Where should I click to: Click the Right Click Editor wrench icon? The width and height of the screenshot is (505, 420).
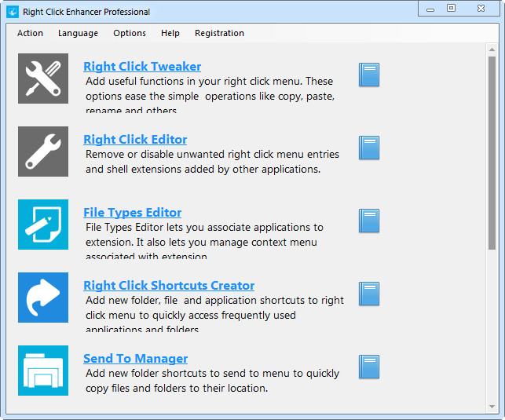click(43, 152)
